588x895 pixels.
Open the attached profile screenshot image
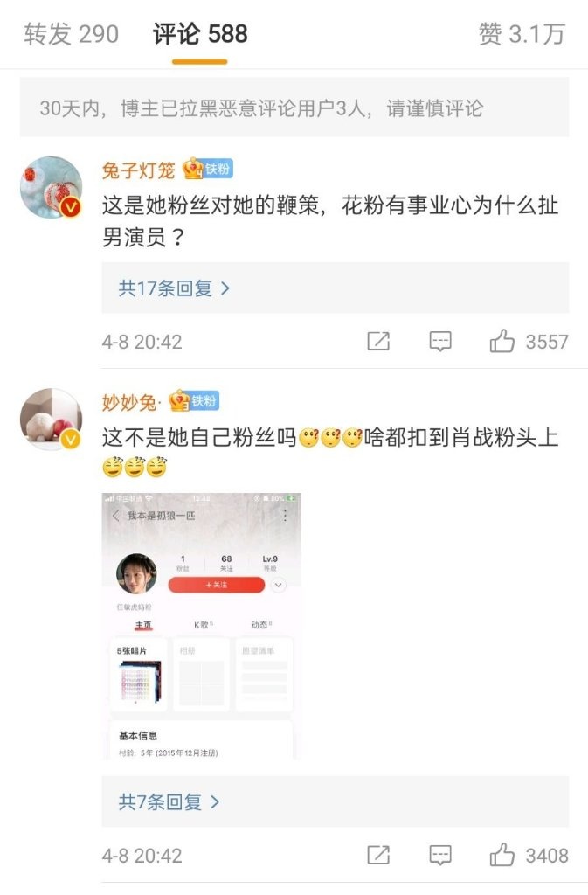coord(201,626)
